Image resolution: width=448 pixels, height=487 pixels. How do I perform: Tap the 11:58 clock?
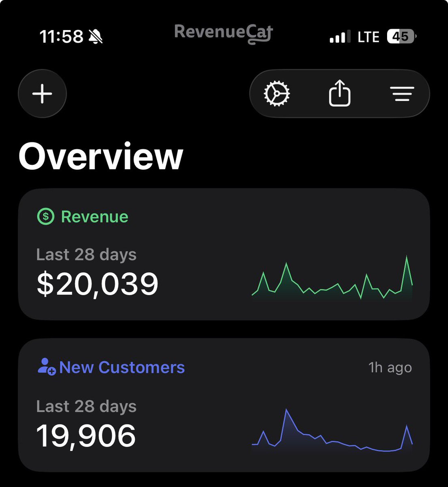point(61,37)
